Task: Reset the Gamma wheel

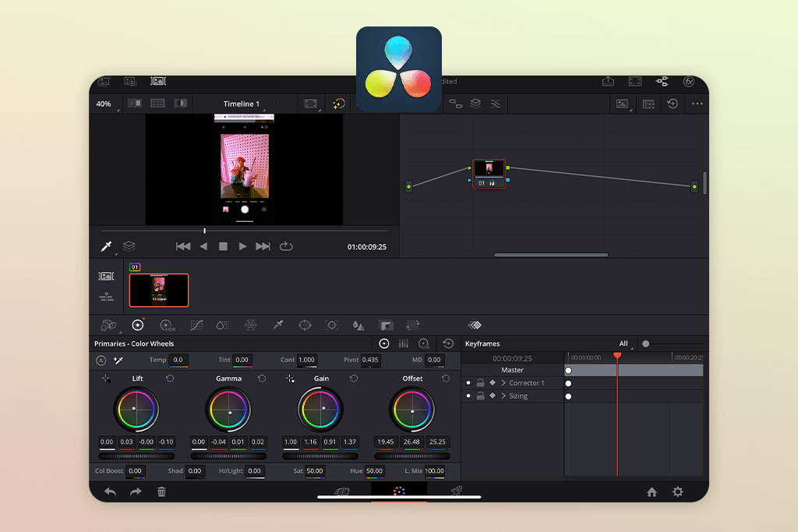Action: [262, 379]
